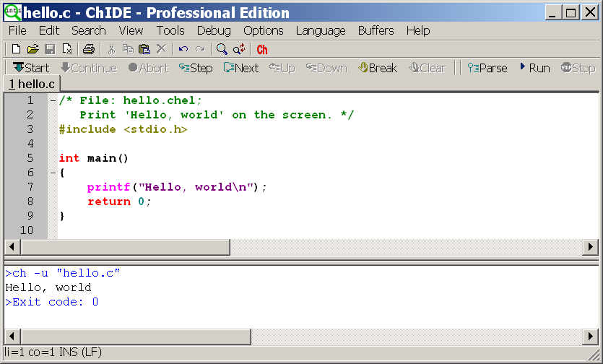Viewport: 603px width, 364px height.
Task: Click the Copy toolbar icon
Action: point(128,49)
